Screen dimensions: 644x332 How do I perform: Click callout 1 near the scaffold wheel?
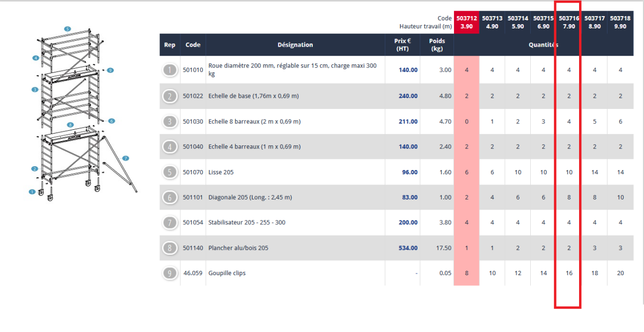pyautogui.click(x=32, y=191)
